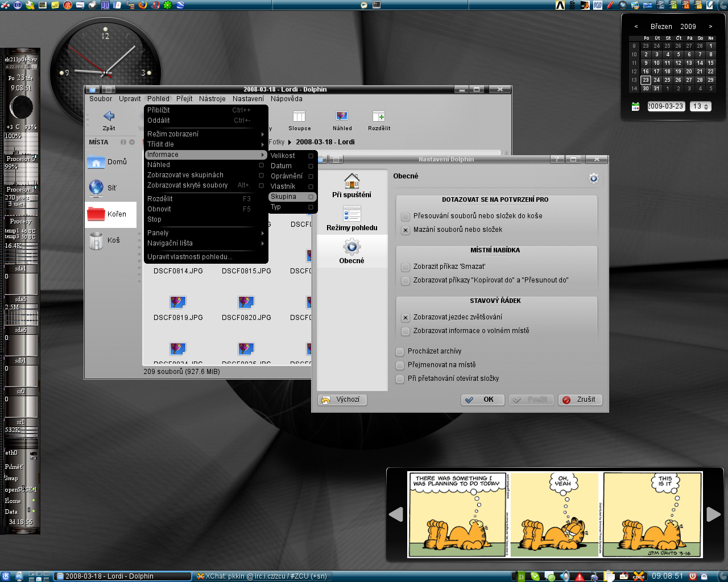Show previous comic strip with left arrow
Screen dimensions: 728x582
396,514
